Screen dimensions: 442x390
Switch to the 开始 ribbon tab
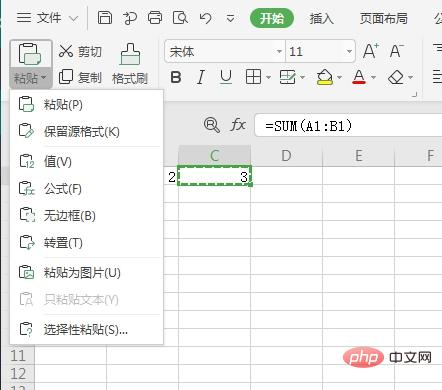[x=272, y=18]
